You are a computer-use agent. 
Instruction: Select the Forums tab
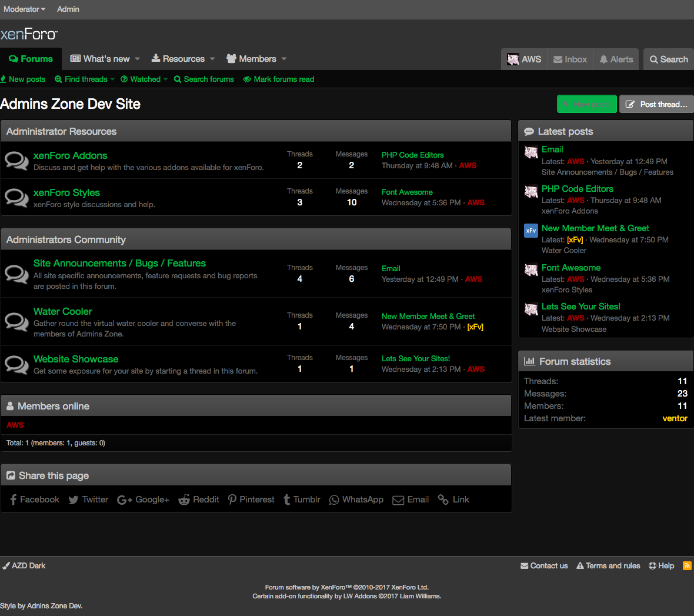[x=31, y=59]
